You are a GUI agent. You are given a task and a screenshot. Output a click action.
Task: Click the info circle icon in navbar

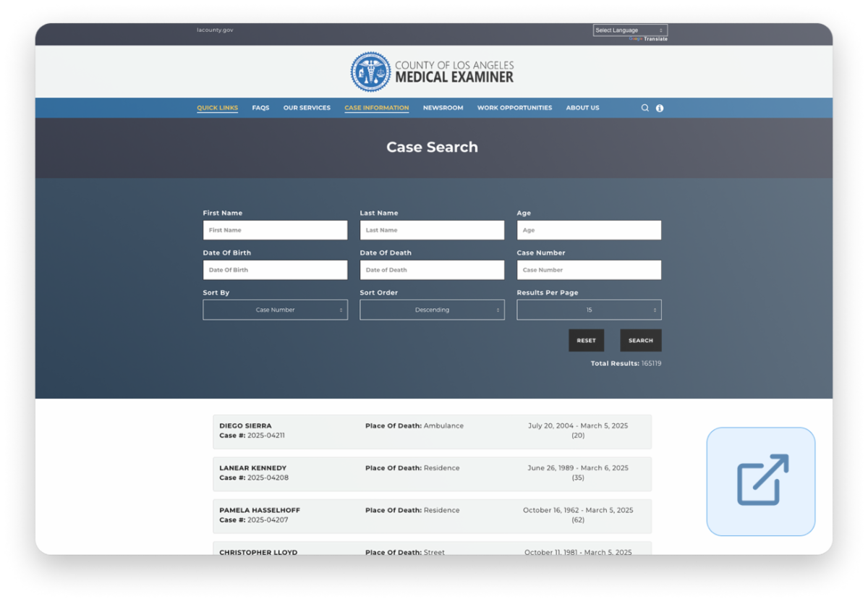tap(660, 108)
